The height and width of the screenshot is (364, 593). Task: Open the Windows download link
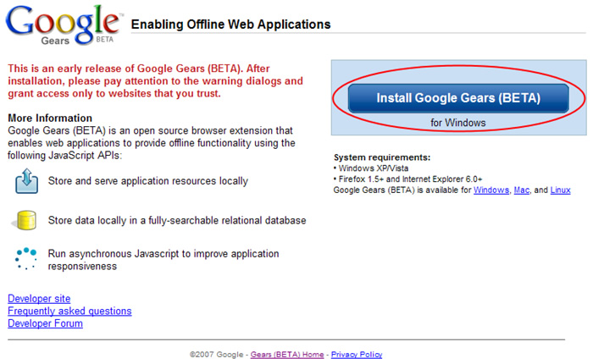click(491, 190)
